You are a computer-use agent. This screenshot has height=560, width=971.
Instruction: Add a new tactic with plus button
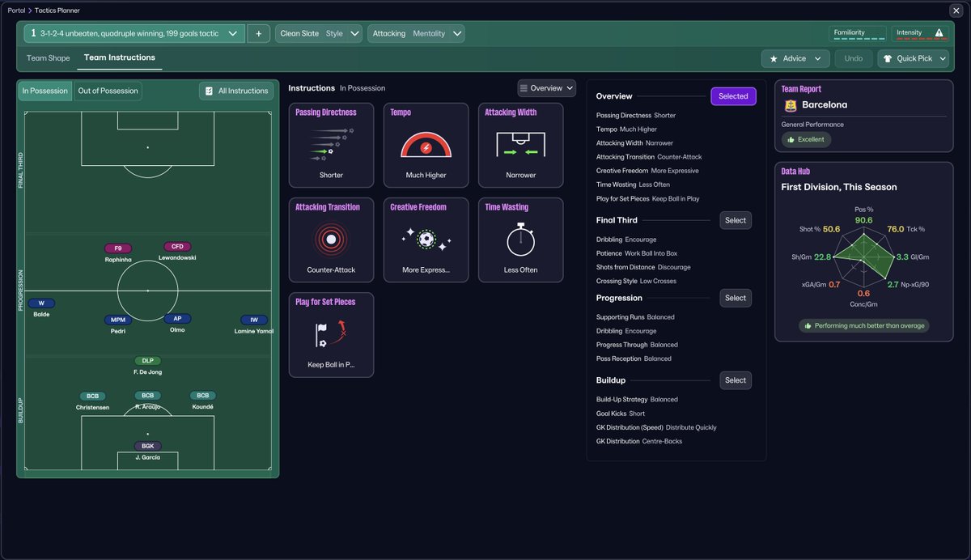coord(258,34)
